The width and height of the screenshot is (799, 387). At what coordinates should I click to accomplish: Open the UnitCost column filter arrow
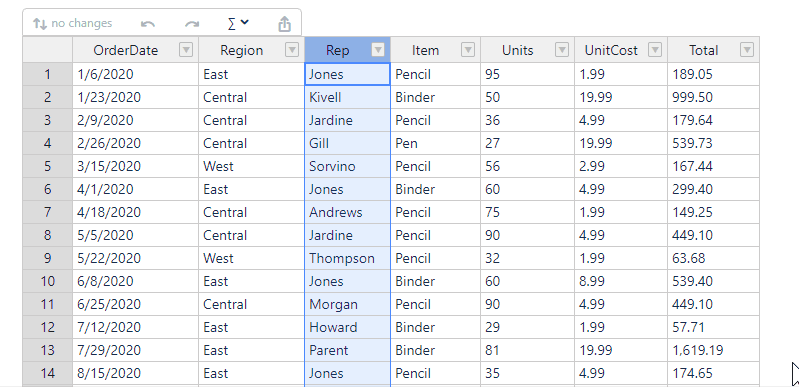point(655,49)
